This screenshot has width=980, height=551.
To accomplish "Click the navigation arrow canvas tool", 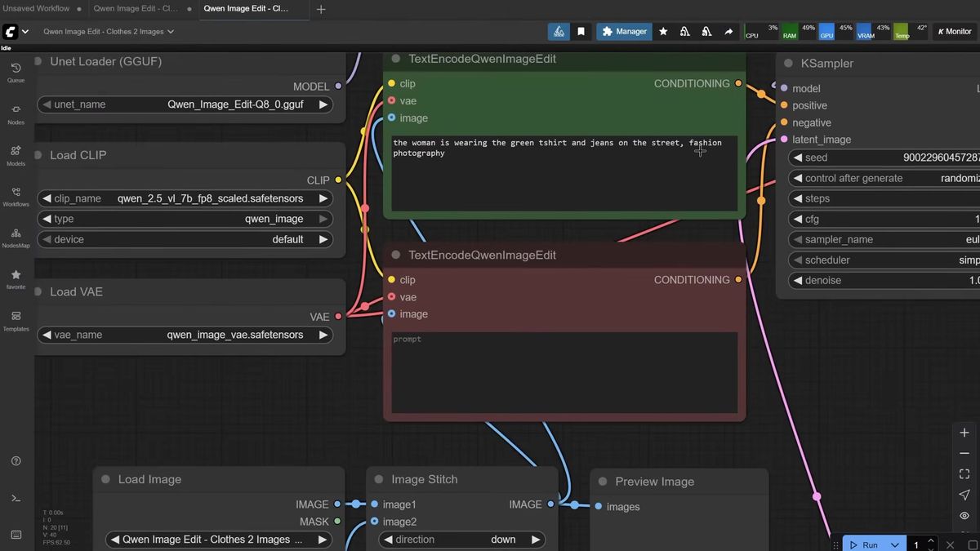I will (964, 495).
